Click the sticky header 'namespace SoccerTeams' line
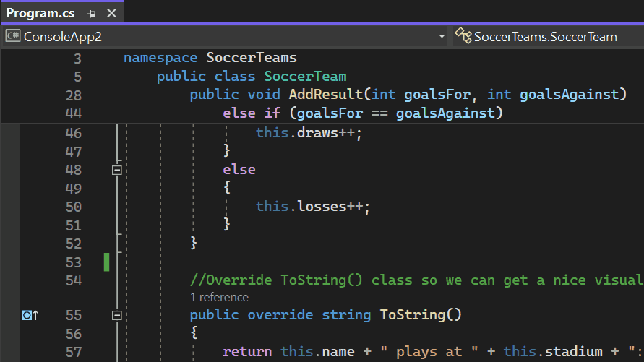 click(x=210, y=58)
